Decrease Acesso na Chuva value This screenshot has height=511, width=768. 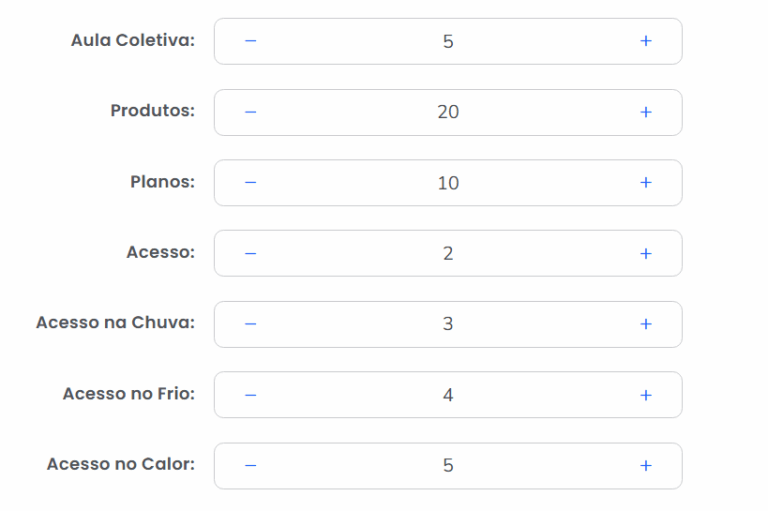tap(251, 324)
